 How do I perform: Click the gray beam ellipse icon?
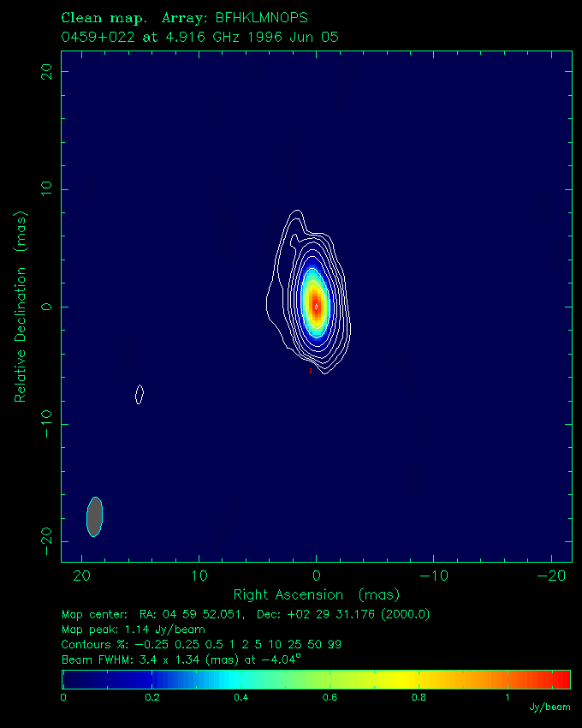click(94, 516)
